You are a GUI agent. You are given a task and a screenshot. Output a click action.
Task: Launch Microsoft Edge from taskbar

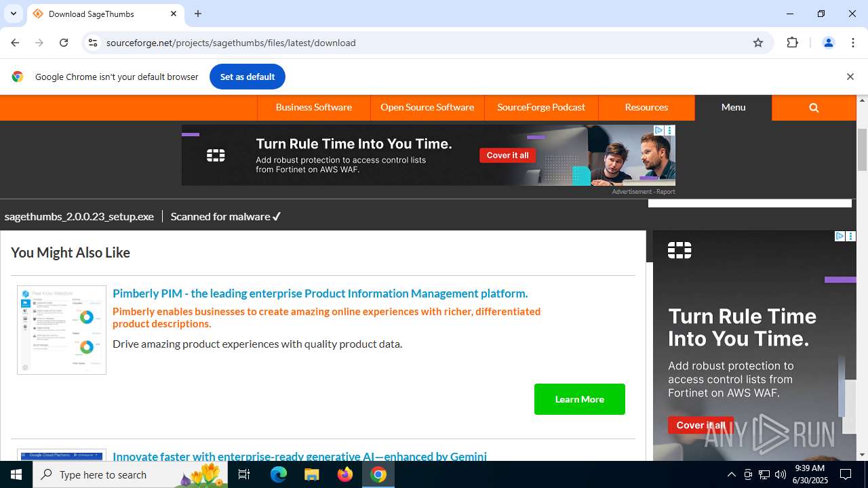279,474
